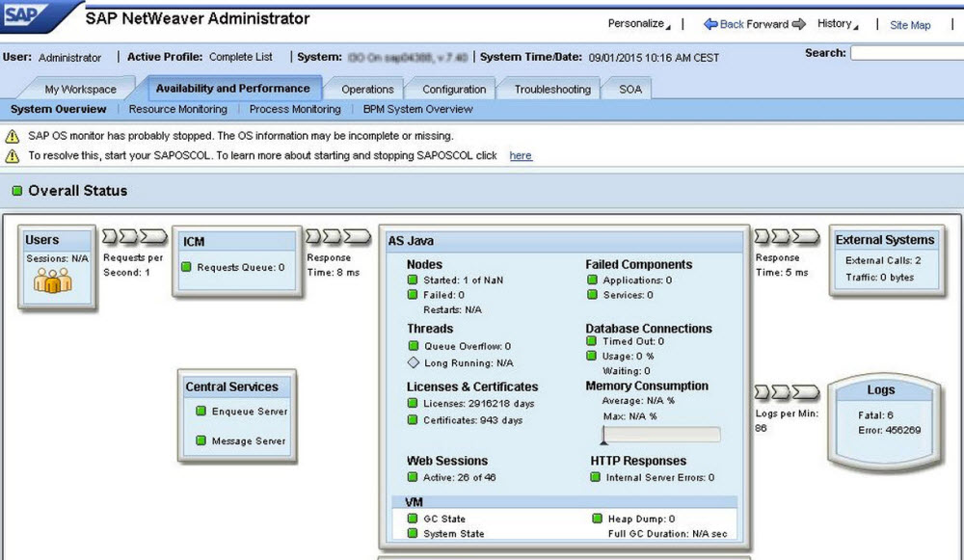Click the Memory Consumption usage bar

click(x=661, y=435)
